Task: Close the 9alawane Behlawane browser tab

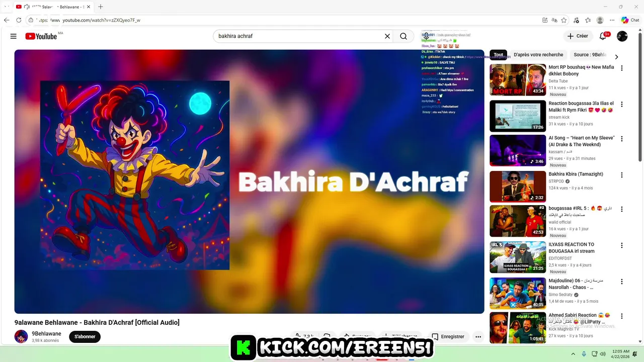Action: (x=89, y=7)
